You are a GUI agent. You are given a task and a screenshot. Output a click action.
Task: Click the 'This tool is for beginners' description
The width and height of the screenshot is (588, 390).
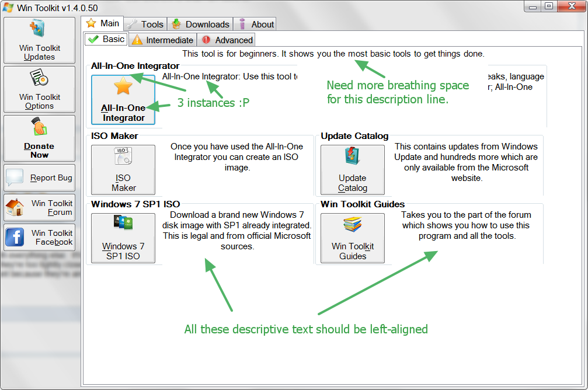tap(333, 54)
